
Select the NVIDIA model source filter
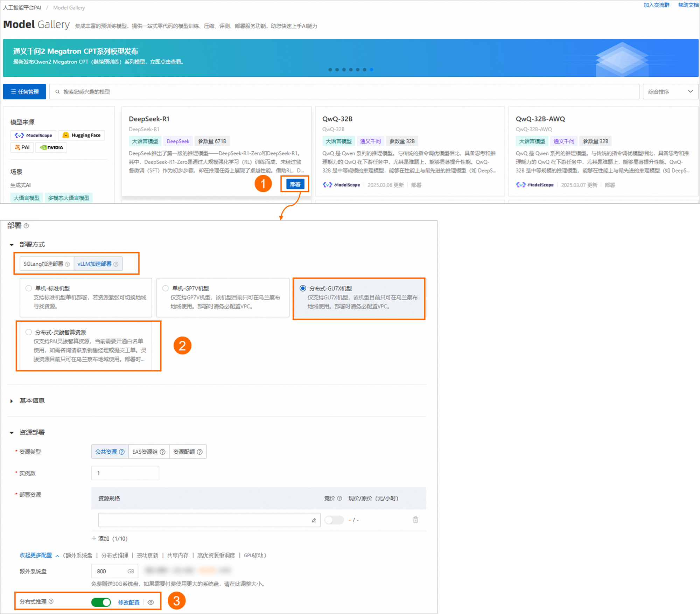pos(51,147)
